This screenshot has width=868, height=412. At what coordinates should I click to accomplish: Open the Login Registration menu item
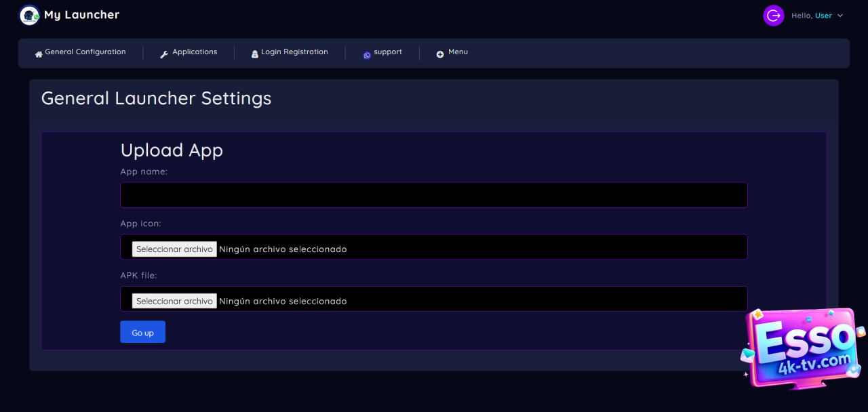pyautogui.click(x=294, y=52)
